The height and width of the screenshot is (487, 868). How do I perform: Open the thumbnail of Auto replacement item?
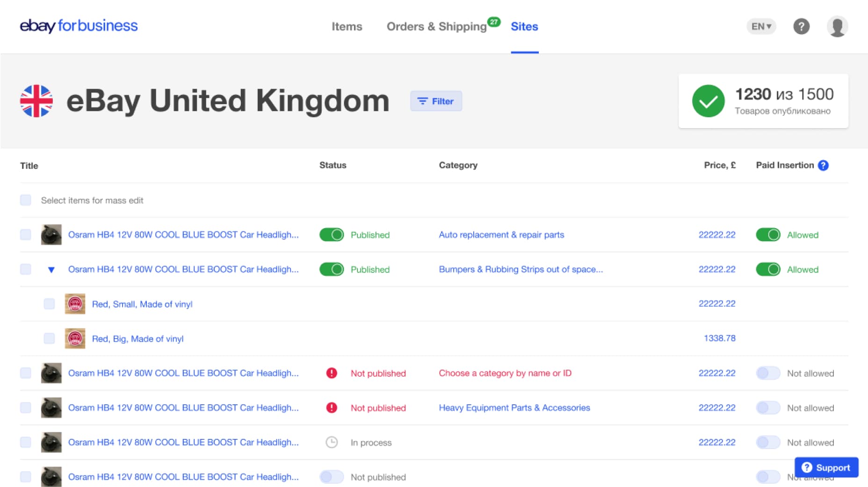pyautogui.click(x=51, y=235)
